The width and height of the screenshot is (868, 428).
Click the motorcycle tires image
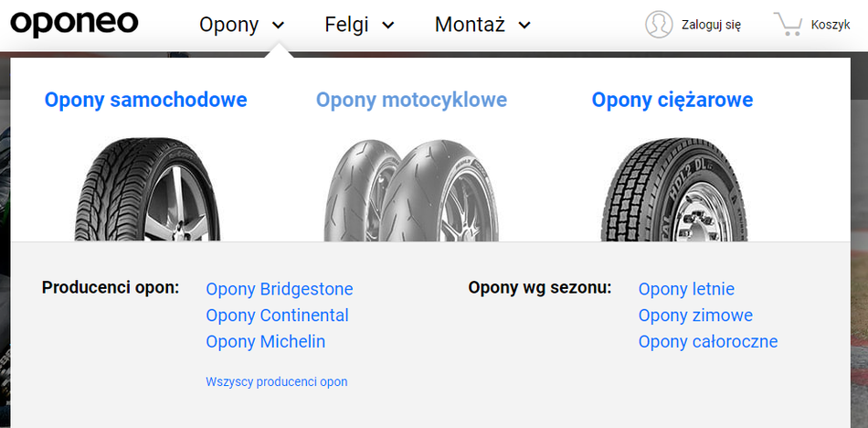412,190
